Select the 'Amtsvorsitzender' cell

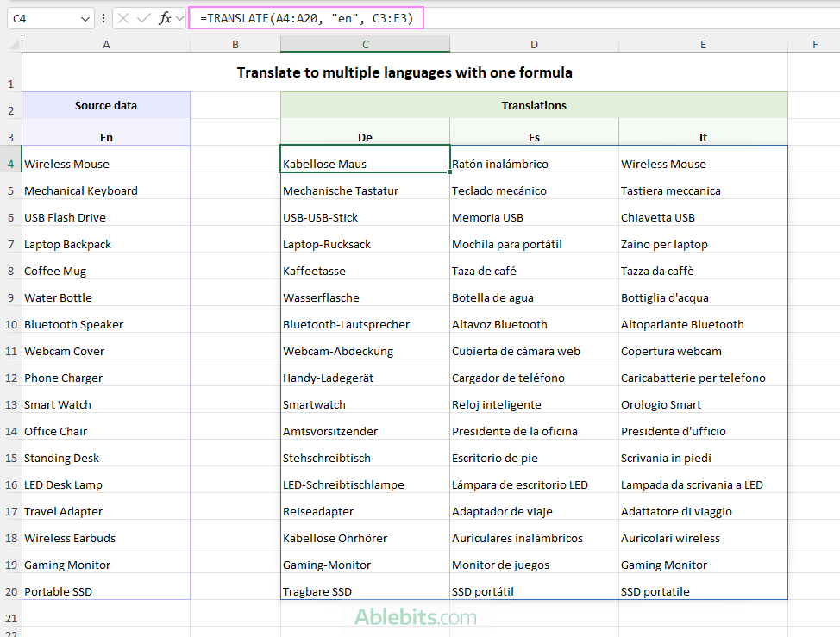click(365, 426)
